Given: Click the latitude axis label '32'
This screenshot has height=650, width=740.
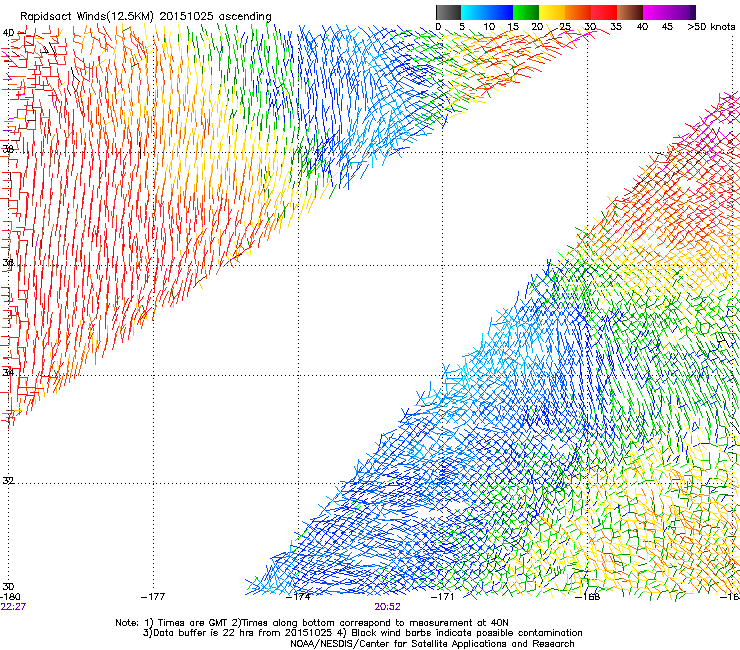Looking at the screenshot, I should coord(8,481).
